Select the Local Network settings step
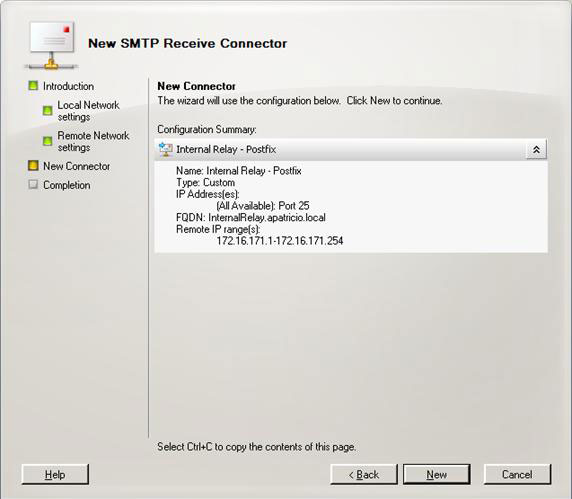The width and height of the screenshot is (572, 499). [88, 111]
